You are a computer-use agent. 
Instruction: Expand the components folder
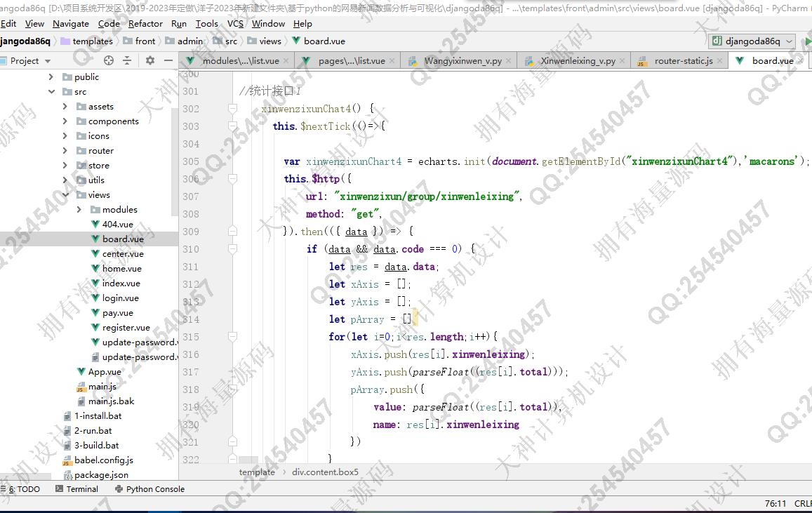pyautogui.click(x=65, y=121)
